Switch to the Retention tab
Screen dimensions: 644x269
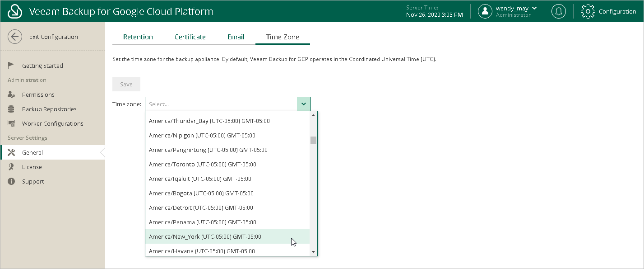(x=138, y=37)
